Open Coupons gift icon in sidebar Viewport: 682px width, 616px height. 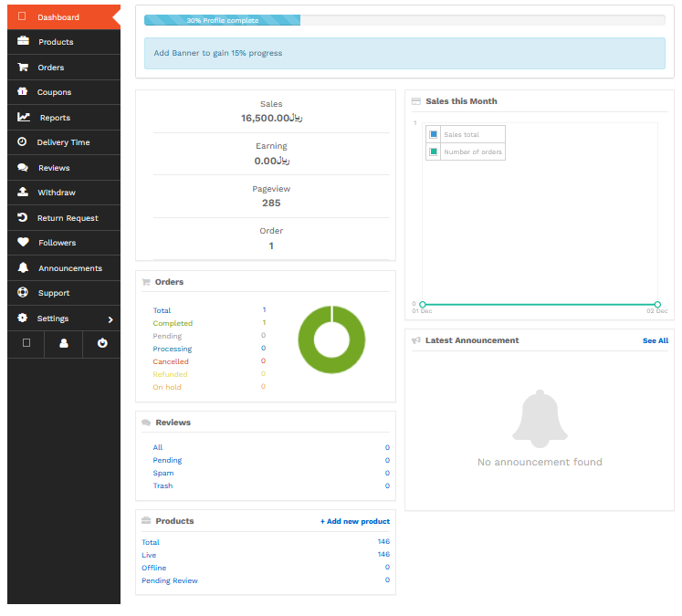tap(22, 91)
